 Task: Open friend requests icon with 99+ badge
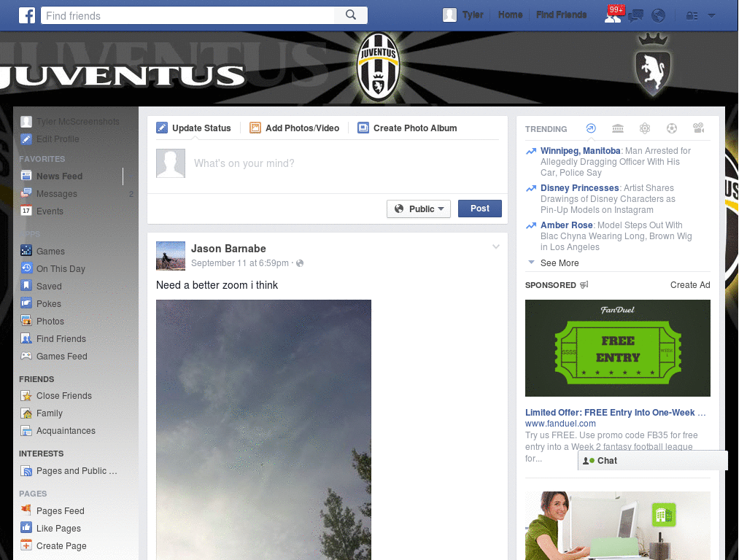point(613,15)
